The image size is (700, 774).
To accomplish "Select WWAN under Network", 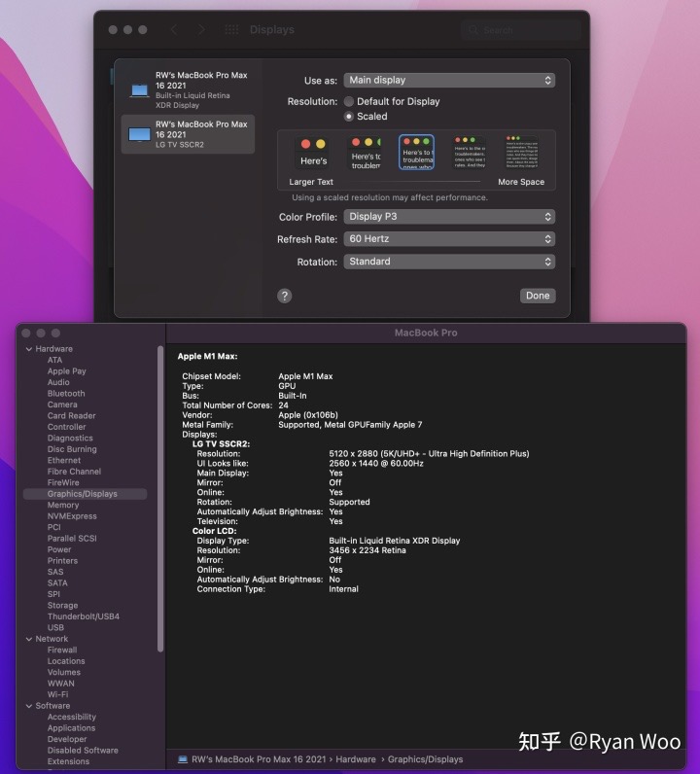I will [60, 684].
